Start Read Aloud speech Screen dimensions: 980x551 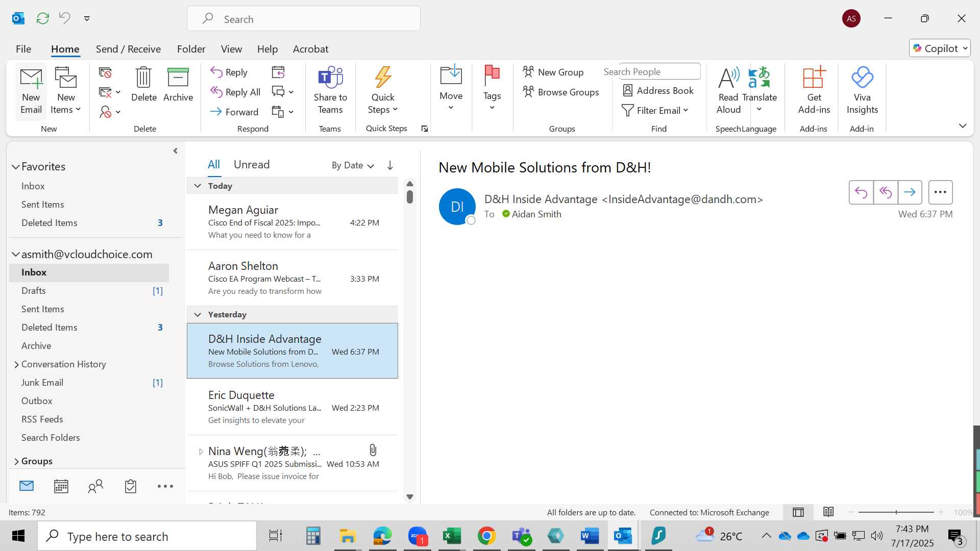[728, 91]
